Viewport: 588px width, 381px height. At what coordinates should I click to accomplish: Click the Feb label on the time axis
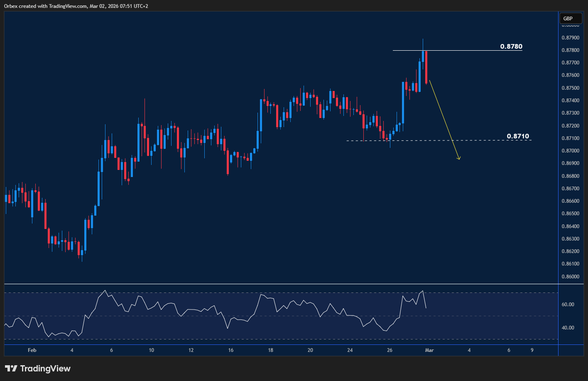pyautogui.click(x=32, y=350)
